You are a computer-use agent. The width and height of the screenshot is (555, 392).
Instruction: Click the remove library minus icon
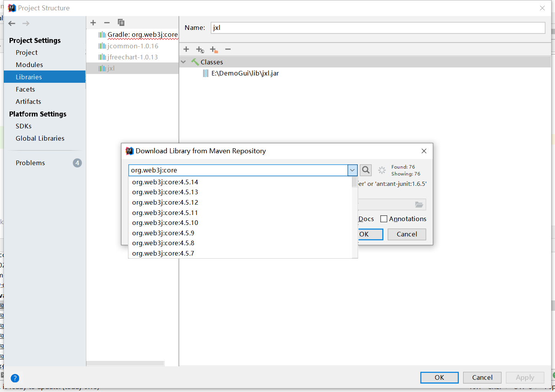coord(107,23)
